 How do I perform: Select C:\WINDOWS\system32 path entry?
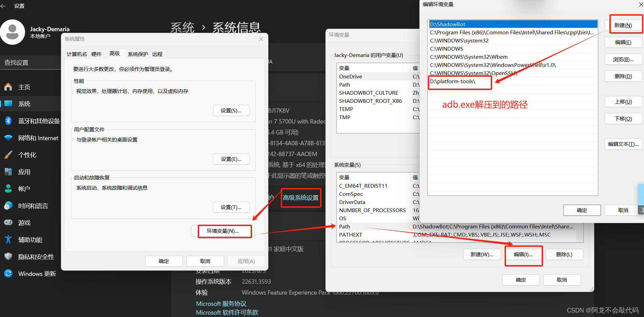(513, 41)
